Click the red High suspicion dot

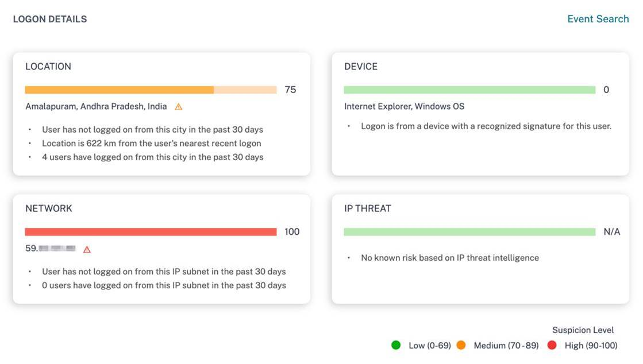point(552,345)
